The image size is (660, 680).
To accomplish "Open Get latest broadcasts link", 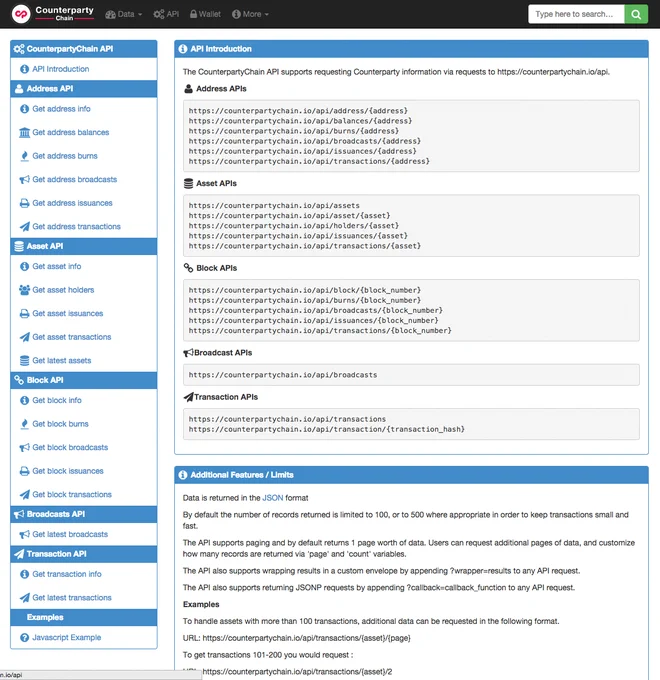I will click(x=70, y=534).
